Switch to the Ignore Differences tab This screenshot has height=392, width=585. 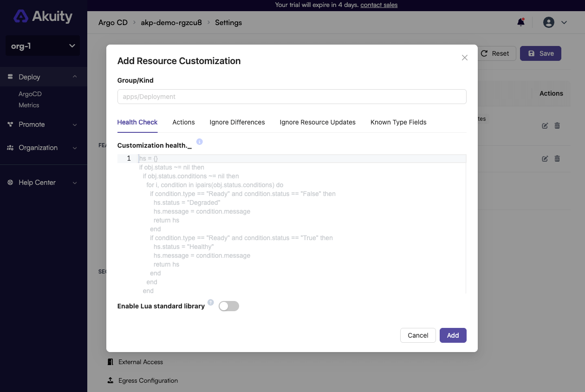tap(237, 122)
